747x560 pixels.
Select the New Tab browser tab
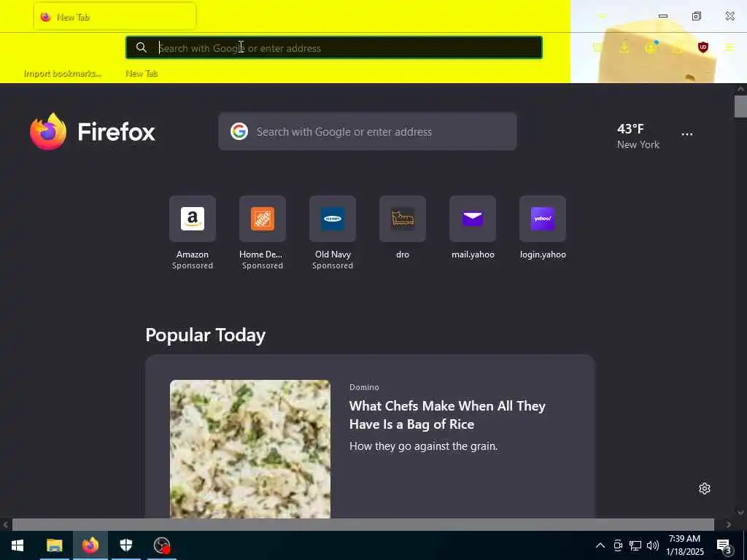(x=115, y=17)
